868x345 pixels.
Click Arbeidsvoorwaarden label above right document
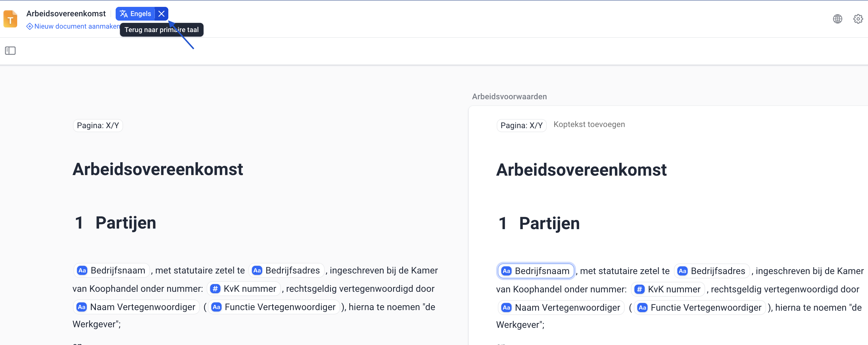tap(509, 97)
